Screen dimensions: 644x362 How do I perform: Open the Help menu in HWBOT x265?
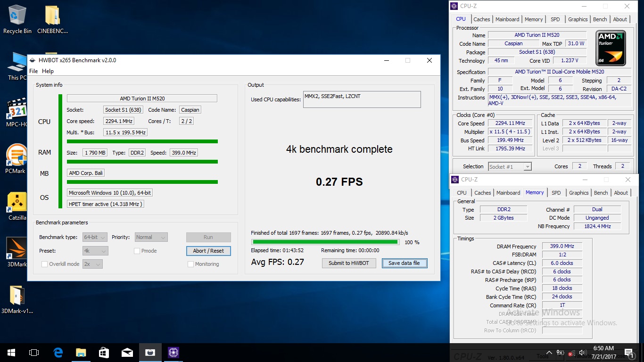tap(48, 71)
